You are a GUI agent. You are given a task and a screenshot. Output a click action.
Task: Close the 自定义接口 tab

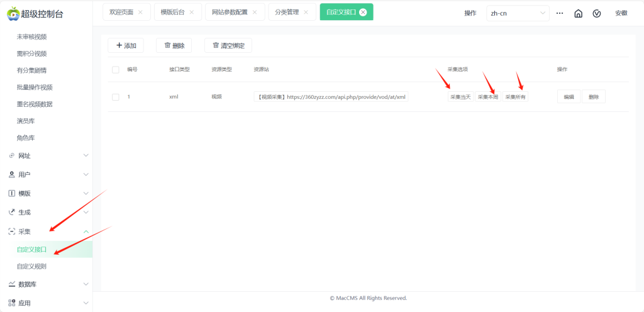(363, 13)
